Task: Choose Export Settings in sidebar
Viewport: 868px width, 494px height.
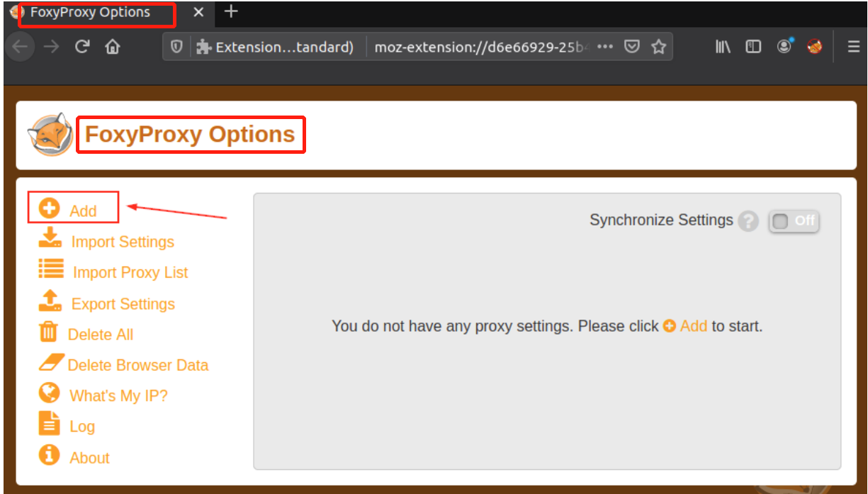Action: (123, 304)
